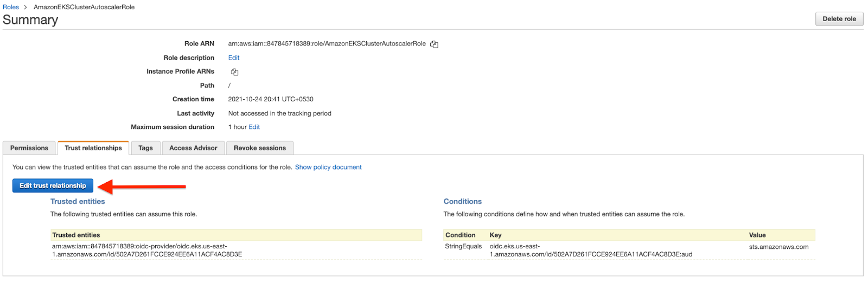Open the Revoke sessions tab
This screenshot has height=283, width=868.
point(260,148)
